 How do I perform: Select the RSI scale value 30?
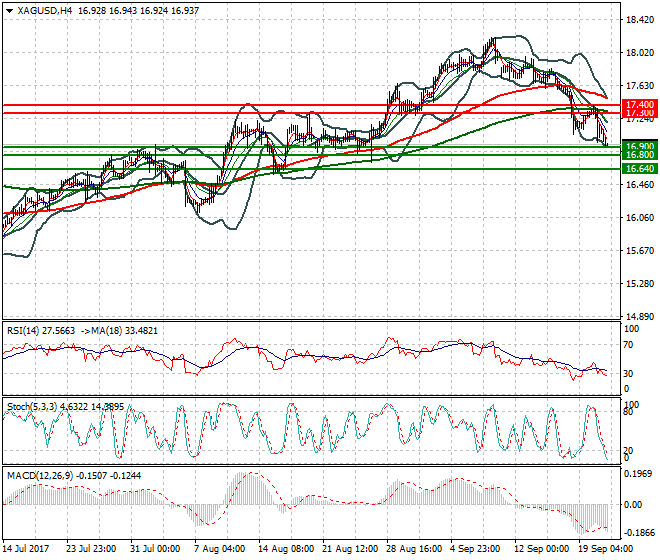628,374
